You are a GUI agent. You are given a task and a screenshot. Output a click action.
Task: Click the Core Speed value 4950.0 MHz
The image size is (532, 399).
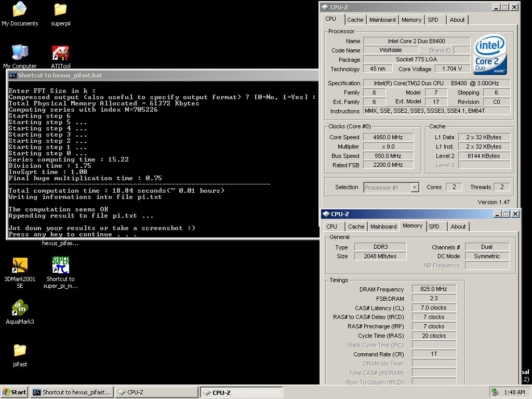tap(388, 137)
